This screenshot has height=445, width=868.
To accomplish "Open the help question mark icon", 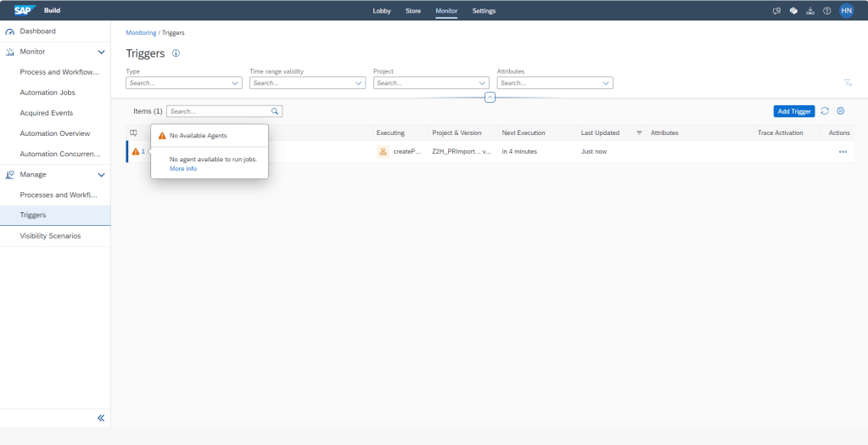I will tap(826, 11).
